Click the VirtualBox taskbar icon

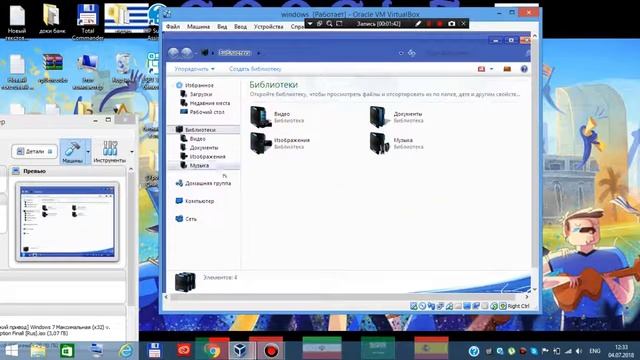click(x=241, y=351)
